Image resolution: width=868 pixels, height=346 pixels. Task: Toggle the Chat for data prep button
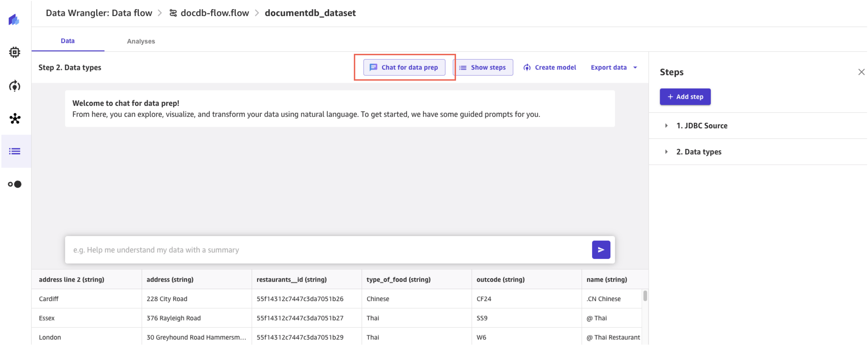coord(404,67)
